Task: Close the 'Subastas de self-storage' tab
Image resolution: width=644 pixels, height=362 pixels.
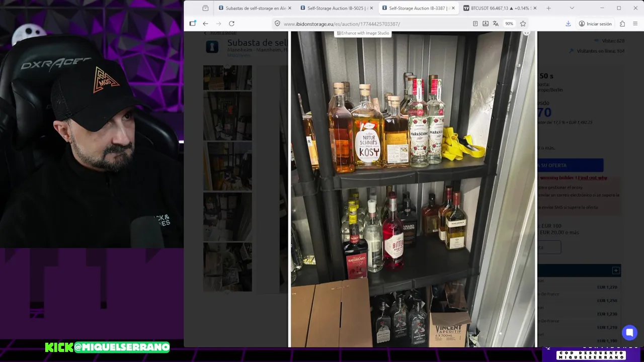Action: pyautogui.click(x=290, y=8)
